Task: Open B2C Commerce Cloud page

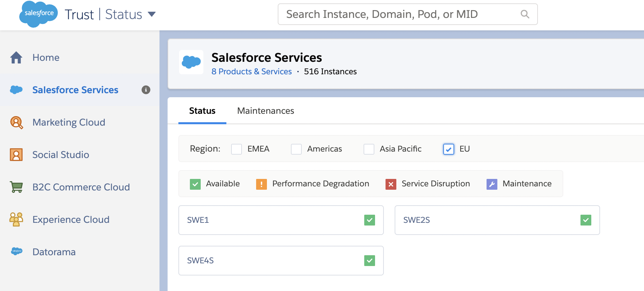Action: (x=81, y=187)
